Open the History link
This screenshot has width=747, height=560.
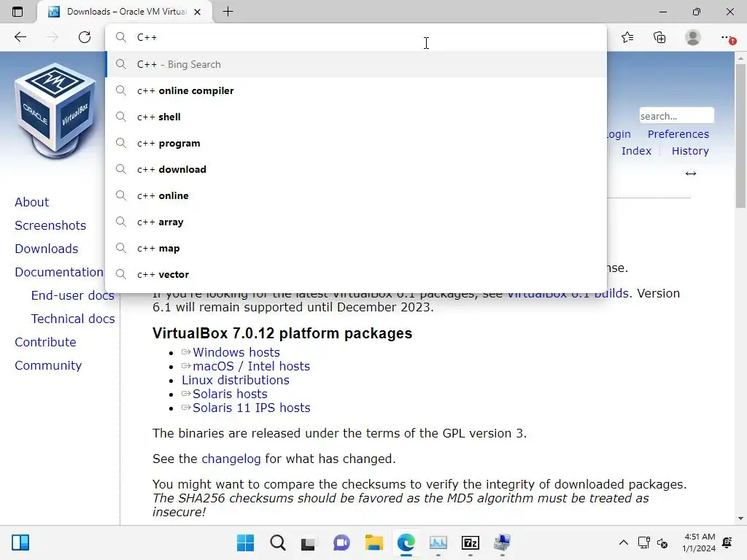(x=690, y=150)
